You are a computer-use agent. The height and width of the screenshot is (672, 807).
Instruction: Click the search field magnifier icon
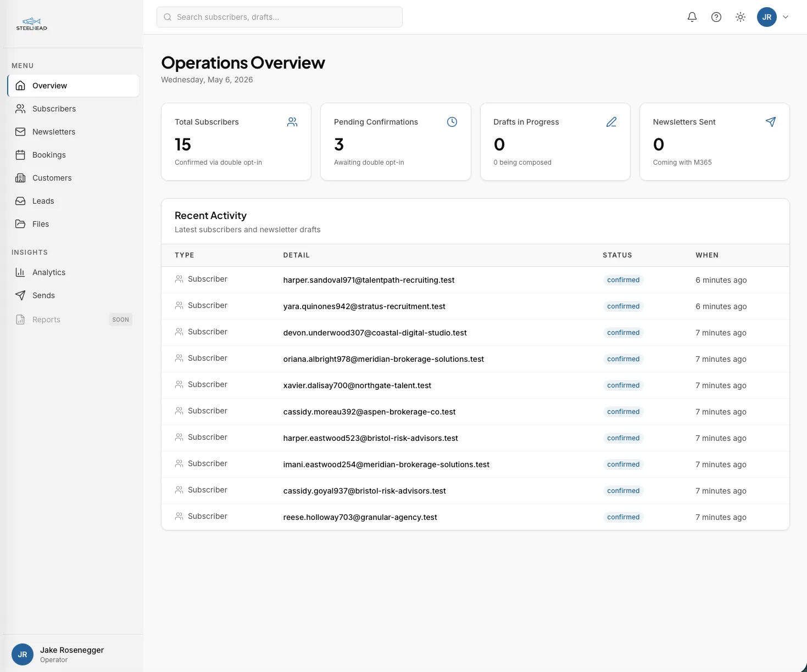[x=168, y=17]
